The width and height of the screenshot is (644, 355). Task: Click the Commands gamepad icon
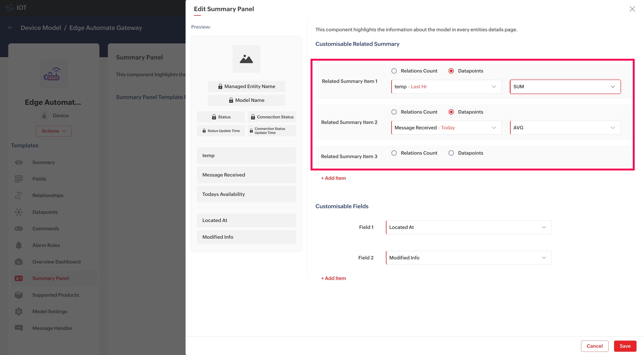coord(18,229)
